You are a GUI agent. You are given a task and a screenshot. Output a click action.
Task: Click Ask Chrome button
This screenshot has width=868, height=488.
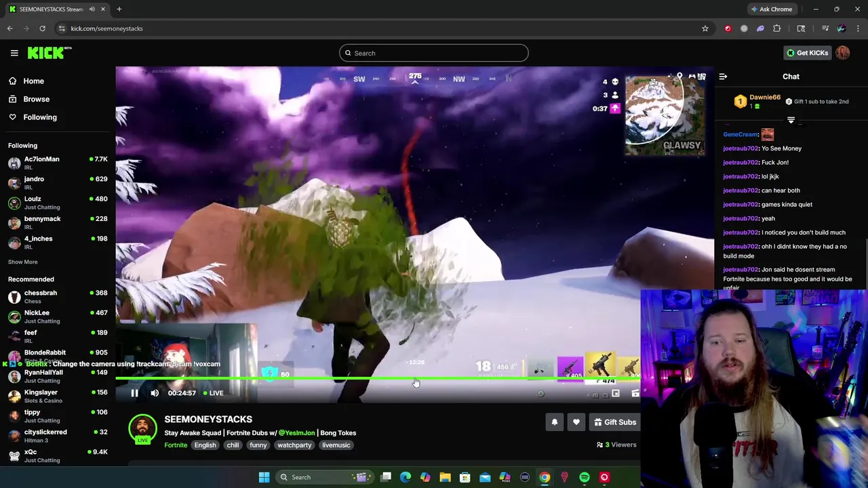(771, 9)
